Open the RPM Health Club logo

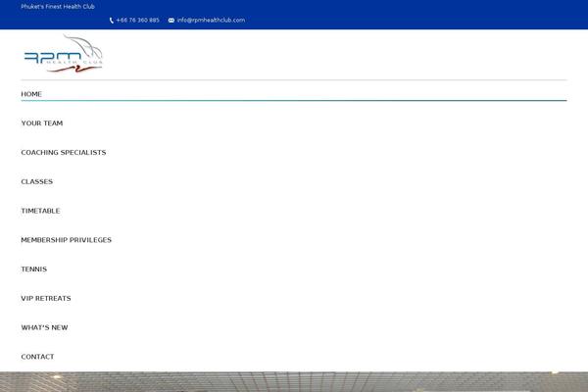pyautogui.click(x=63, y=53)
